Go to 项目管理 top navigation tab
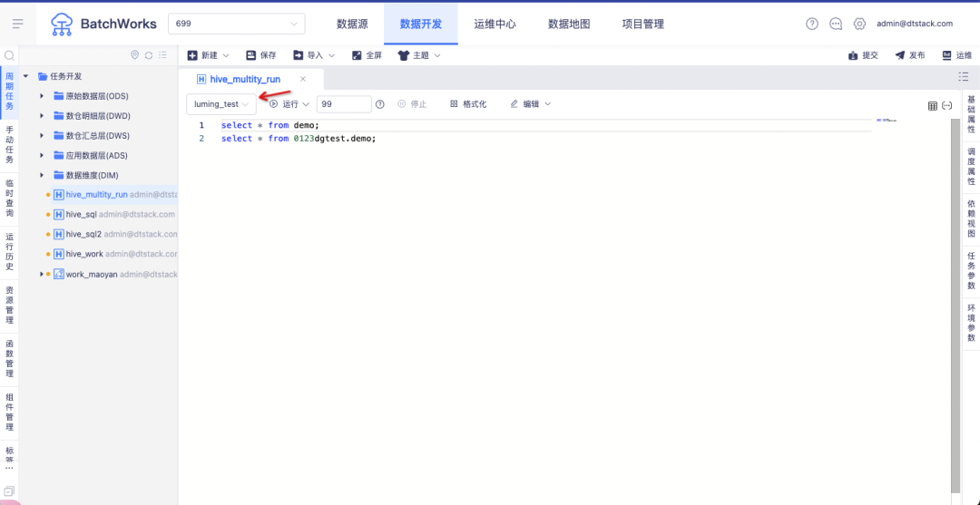 coord(643,24)
